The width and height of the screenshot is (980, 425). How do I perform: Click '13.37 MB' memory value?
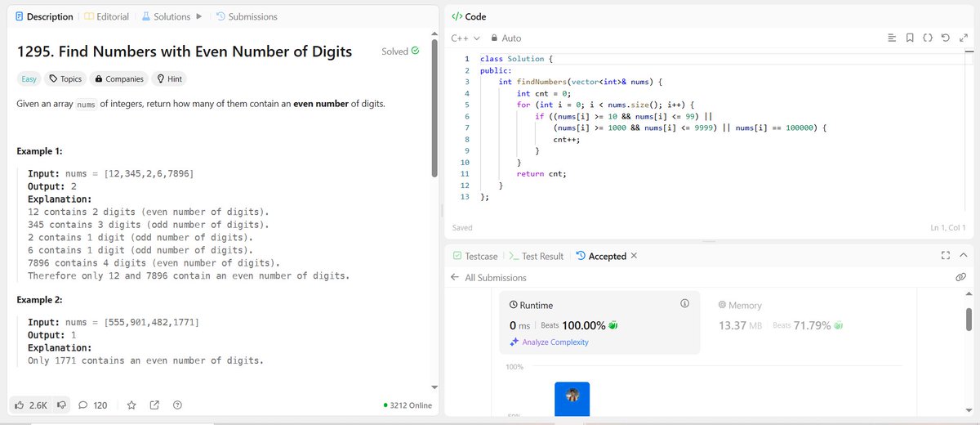[x=740, y=325]
